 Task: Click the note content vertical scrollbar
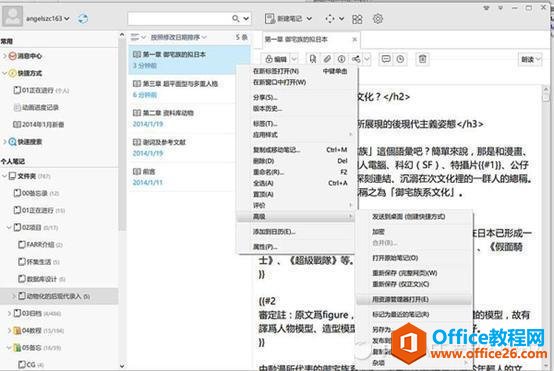point(546,226)
